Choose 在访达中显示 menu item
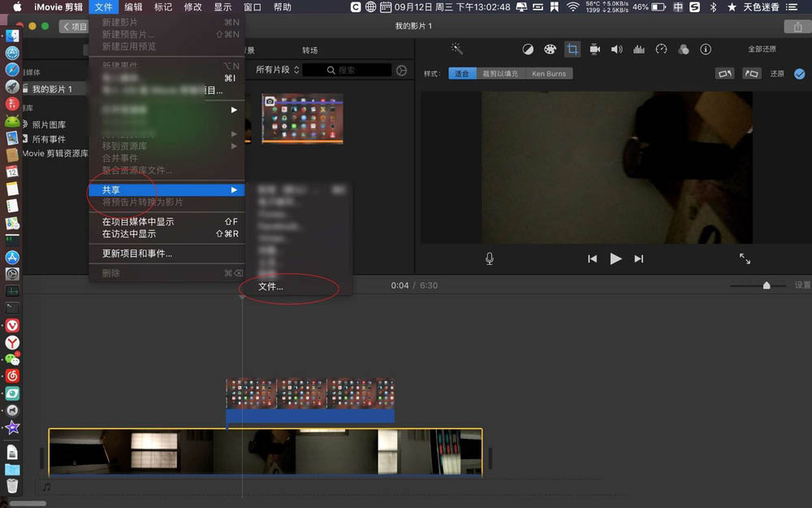 pos(166,234)
